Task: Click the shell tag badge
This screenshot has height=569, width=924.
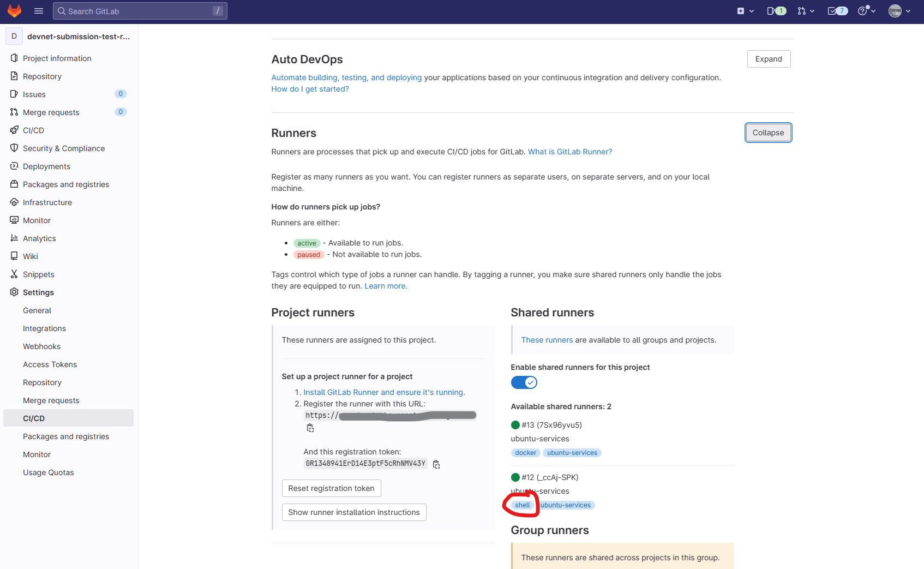Action: (x=522, y=505)
